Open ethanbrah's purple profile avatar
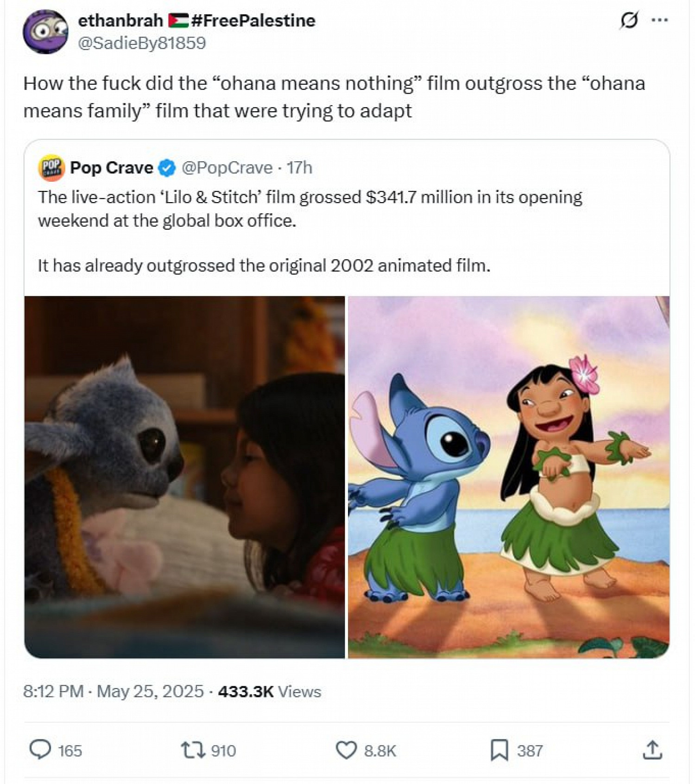 pos(45,32)
